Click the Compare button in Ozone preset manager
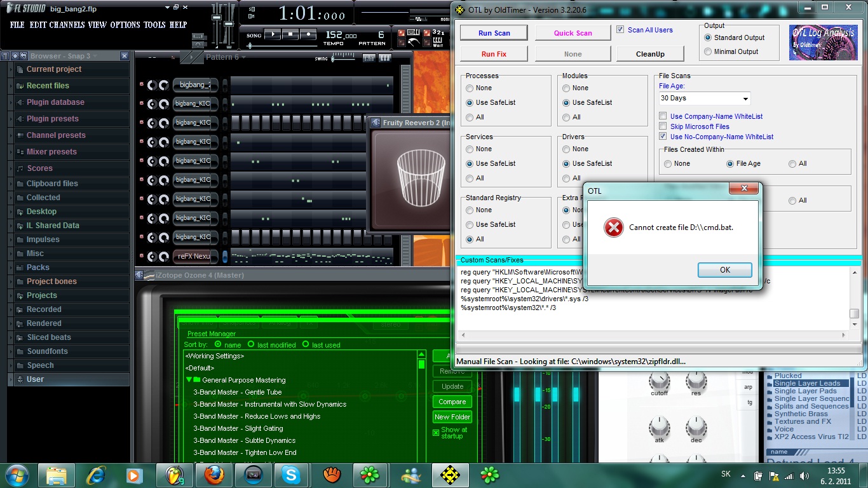This screenshot has width=868, height=488. (x=452, y=402)
